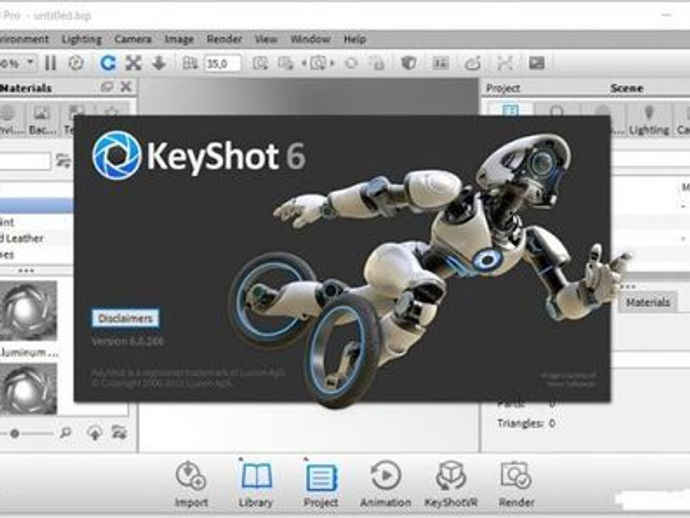Toggle the lock camera icon
This screenshot has width=690, height=518.
coord(377,63)
